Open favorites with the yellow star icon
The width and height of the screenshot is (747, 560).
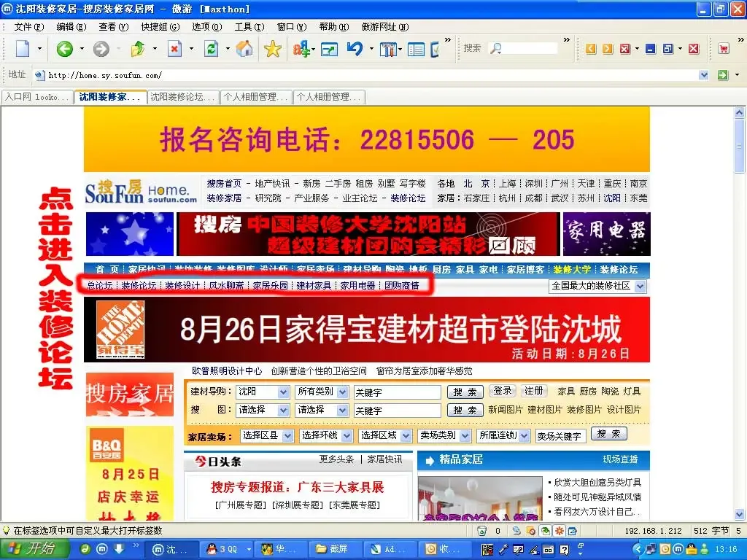(273, 49)
